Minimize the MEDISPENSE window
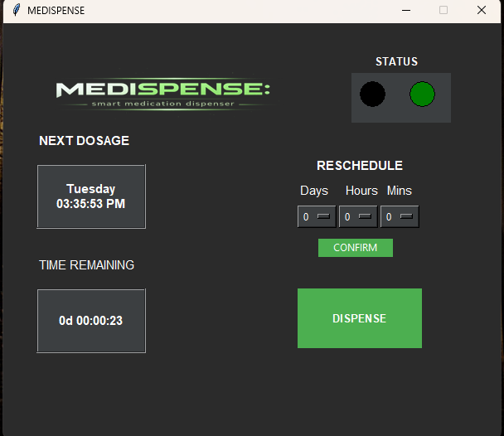Image resolution: width=504 pixels, height=436 pixels. point(406,10)
